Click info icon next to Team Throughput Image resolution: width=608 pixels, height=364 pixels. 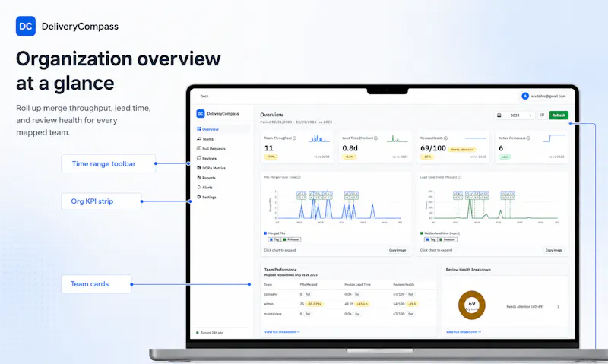coord(295,138)
